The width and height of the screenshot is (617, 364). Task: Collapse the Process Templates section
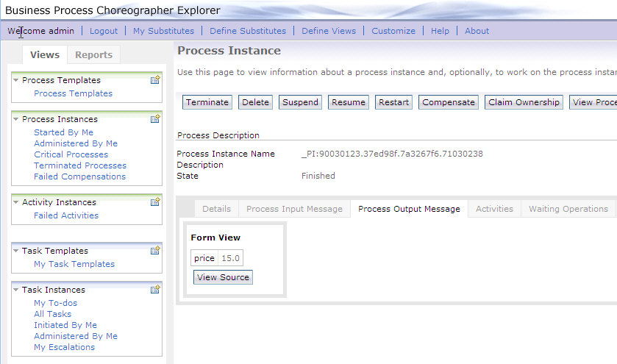pyautogui.click(x=15, y=80)
